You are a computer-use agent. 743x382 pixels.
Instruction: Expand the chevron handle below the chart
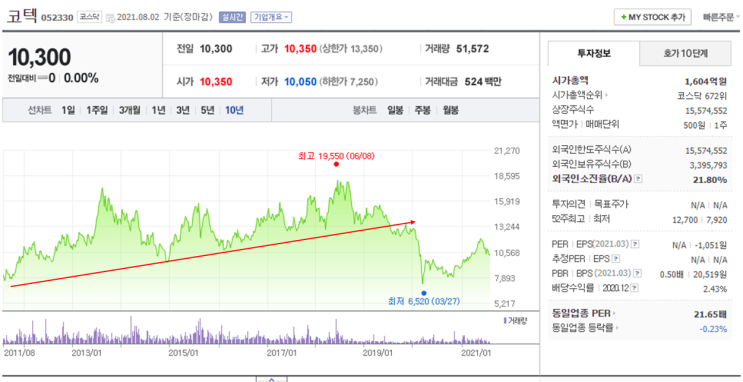272,379
